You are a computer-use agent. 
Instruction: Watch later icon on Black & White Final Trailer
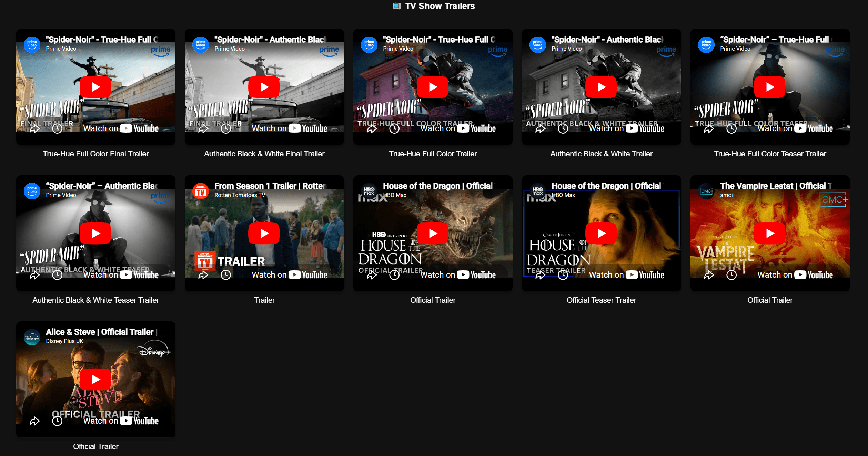226,129
